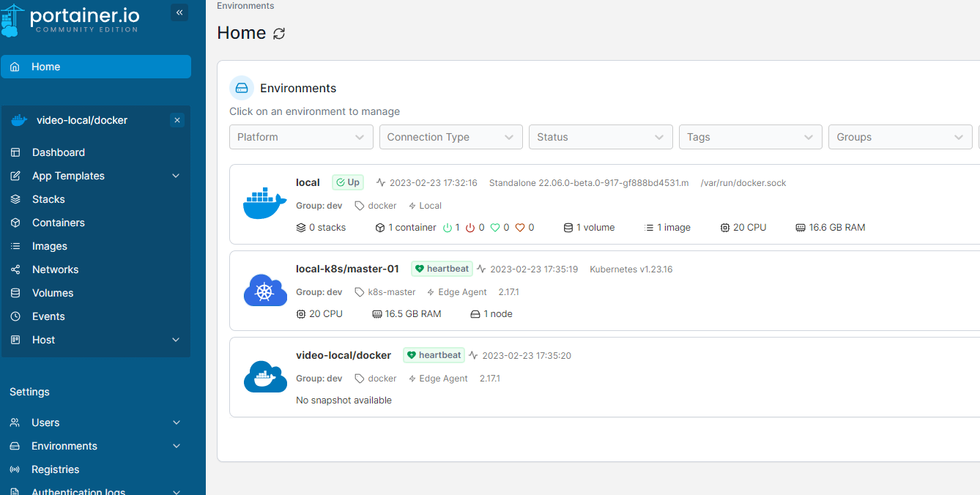Click the Portainer logo icon
Screen dimensions: 980x495
tap(12, 20)
